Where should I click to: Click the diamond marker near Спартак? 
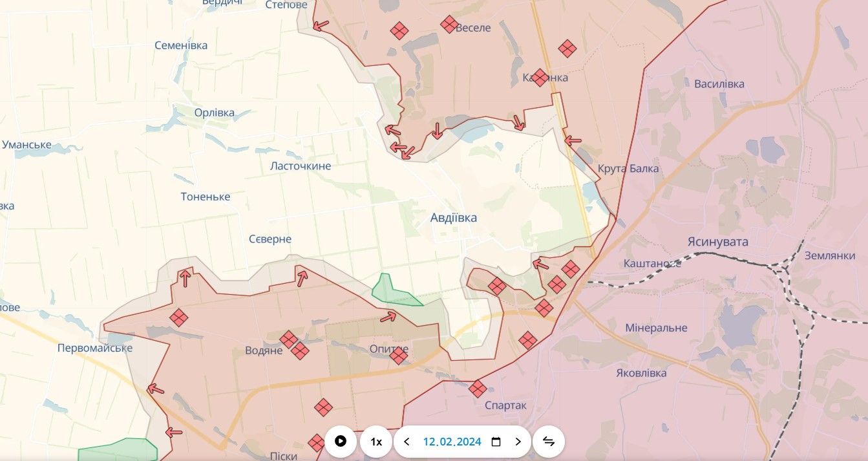click(478, 389)
